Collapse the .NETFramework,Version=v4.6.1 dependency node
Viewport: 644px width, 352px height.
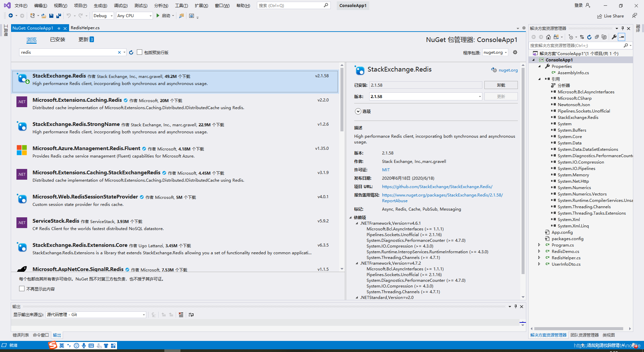pos(357,223)
